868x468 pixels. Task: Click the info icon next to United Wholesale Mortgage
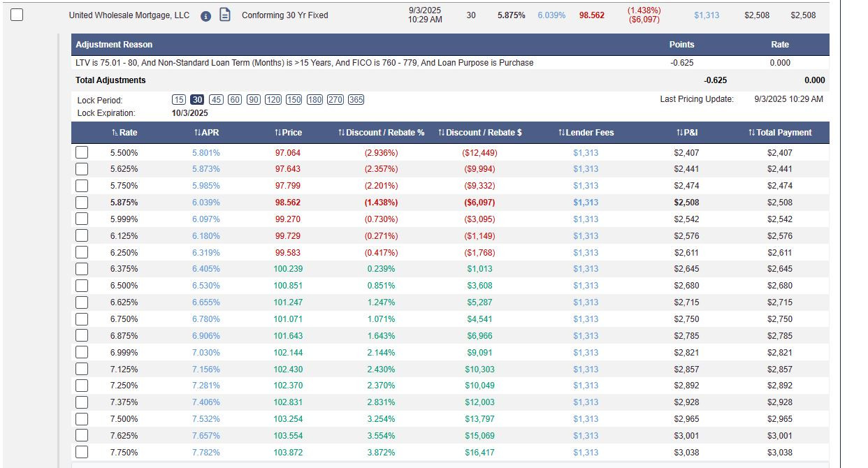click(205, 15)
